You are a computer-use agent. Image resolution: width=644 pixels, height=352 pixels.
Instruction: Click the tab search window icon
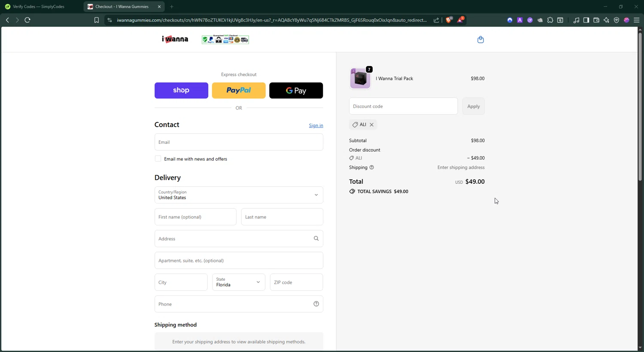point(560,20)
